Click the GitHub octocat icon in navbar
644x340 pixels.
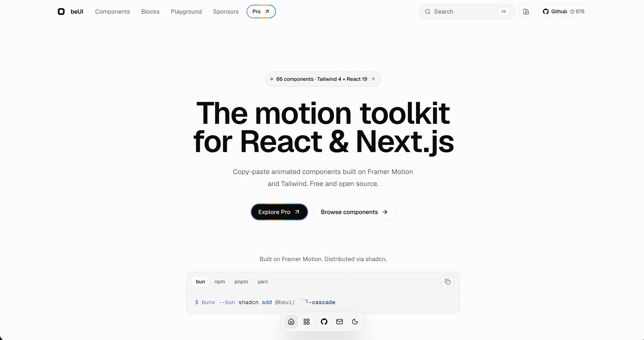point(546,11)
